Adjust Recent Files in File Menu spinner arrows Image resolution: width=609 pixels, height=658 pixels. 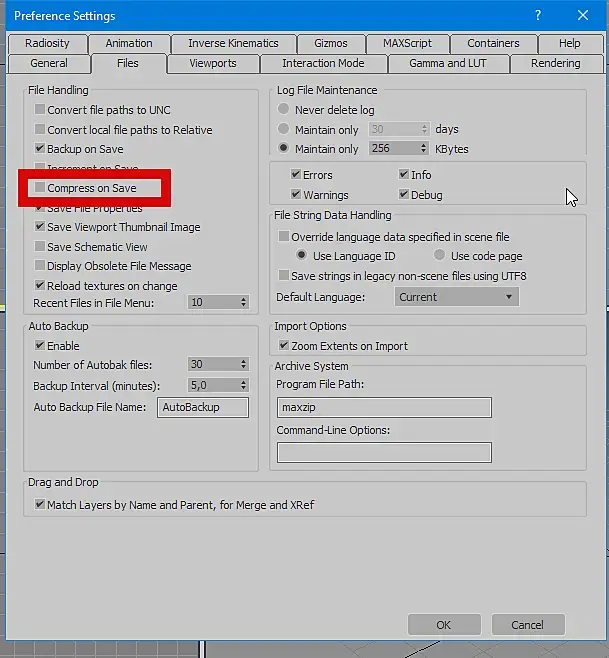click(x=243, y=302)
